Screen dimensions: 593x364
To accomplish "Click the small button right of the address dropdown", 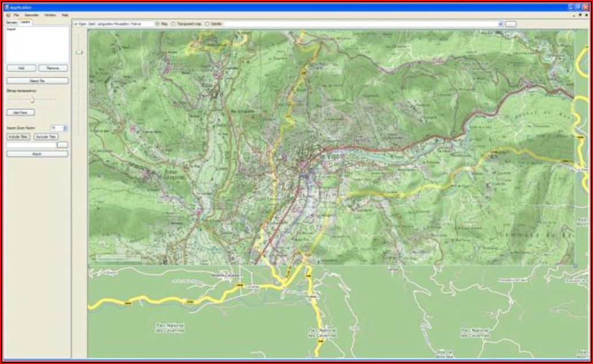I will [511, 24].
